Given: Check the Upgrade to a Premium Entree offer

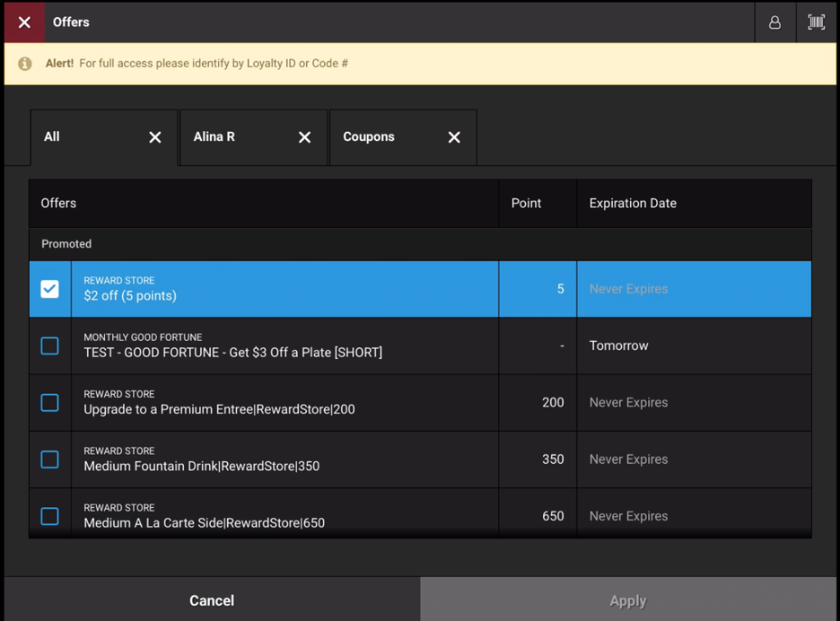Looking at the screenshot, I should click(x=49, y=403).
